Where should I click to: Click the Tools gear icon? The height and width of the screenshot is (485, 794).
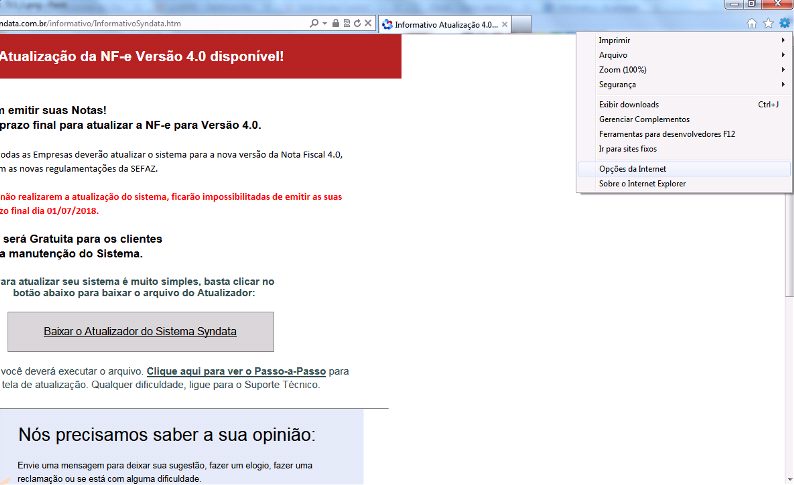point(784,23)
